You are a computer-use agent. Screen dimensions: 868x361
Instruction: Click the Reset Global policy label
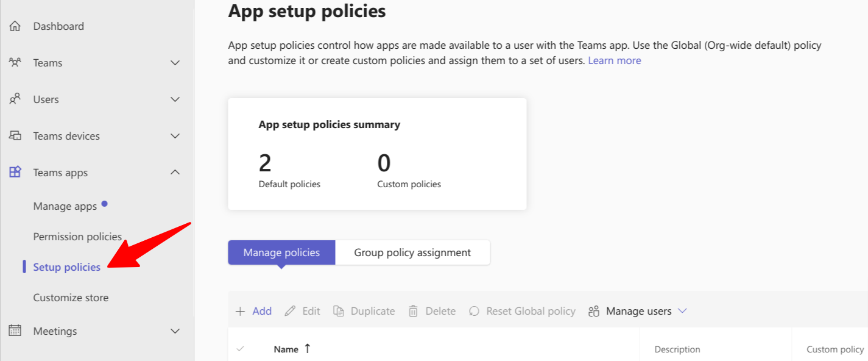531,311
